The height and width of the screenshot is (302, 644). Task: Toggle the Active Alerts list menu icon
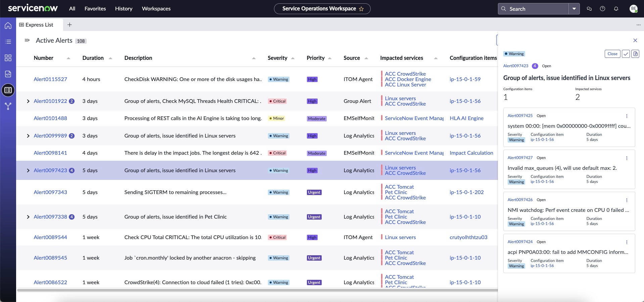27,40
